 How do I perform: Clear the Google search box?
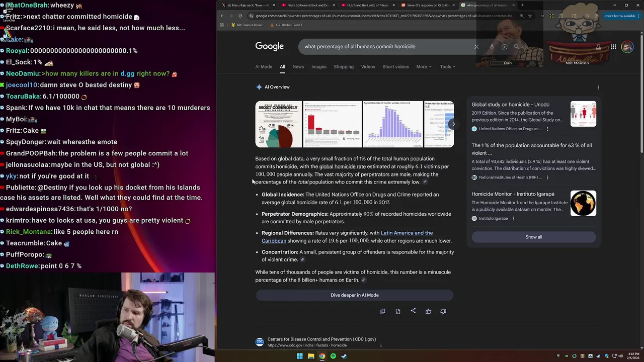[476, 47]
